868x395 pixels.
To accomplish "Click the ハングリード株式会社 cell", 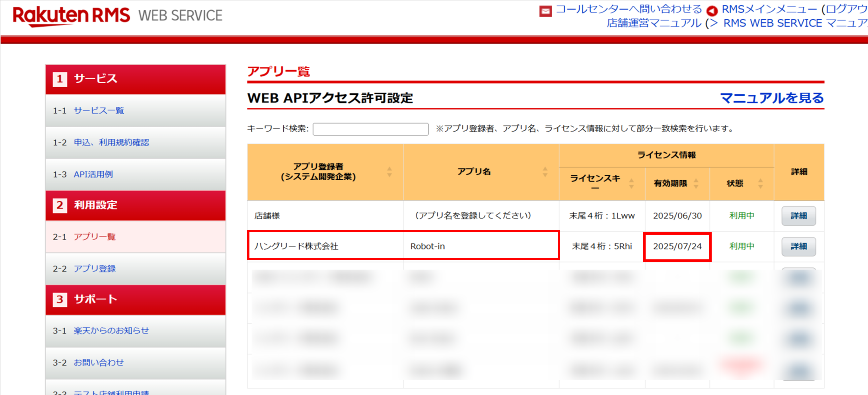I will [325, 246].
